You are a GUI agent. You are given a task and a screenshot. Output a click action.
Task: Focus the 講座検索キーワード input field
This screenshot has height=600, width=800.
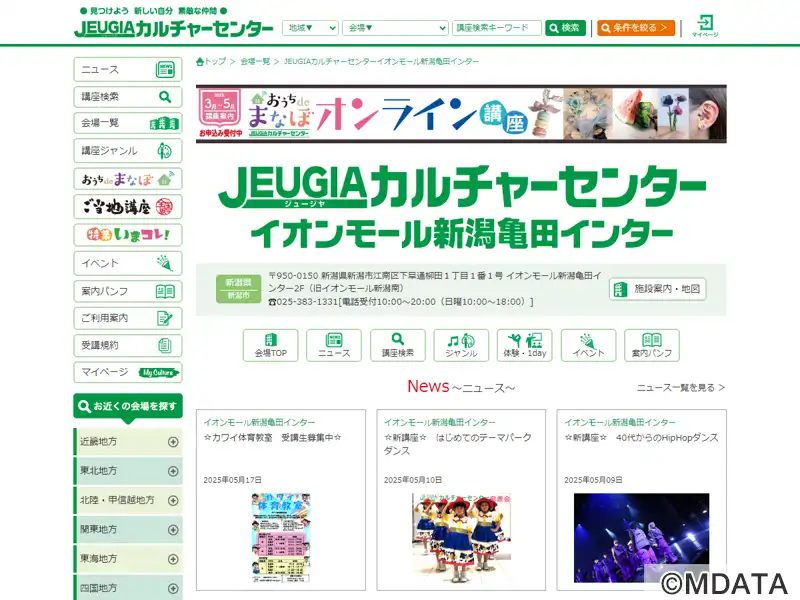click(496, 28)
